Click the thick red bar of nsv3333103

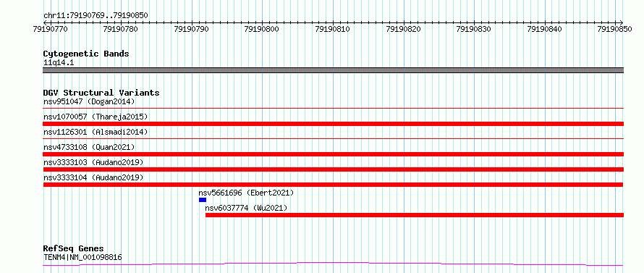coord(333,169)
